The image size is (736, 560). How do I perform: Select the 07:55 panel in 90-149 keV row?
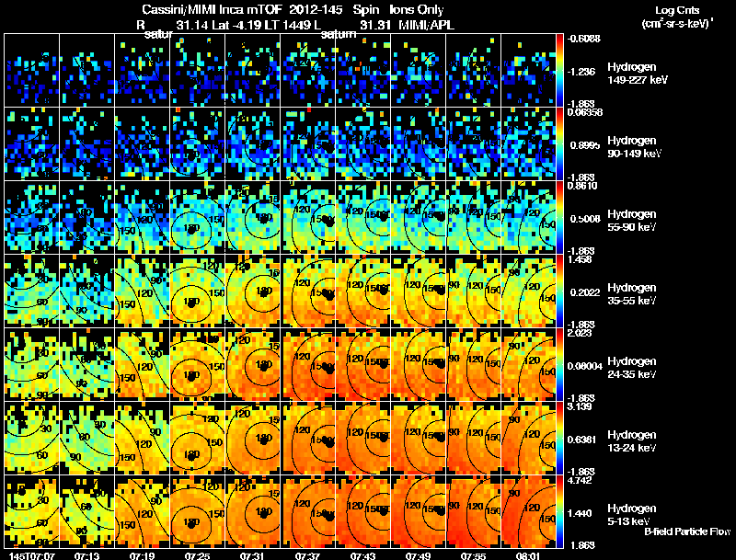coord(473,143)
